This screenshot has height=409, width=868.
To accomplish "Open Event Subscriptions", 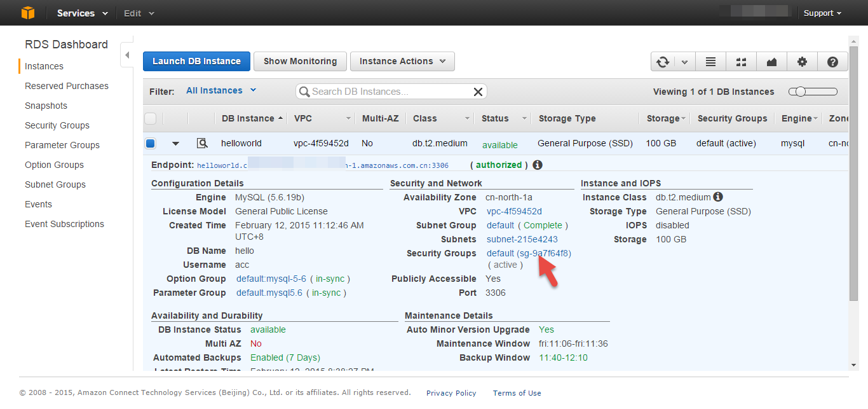I will tap(64, 224).
